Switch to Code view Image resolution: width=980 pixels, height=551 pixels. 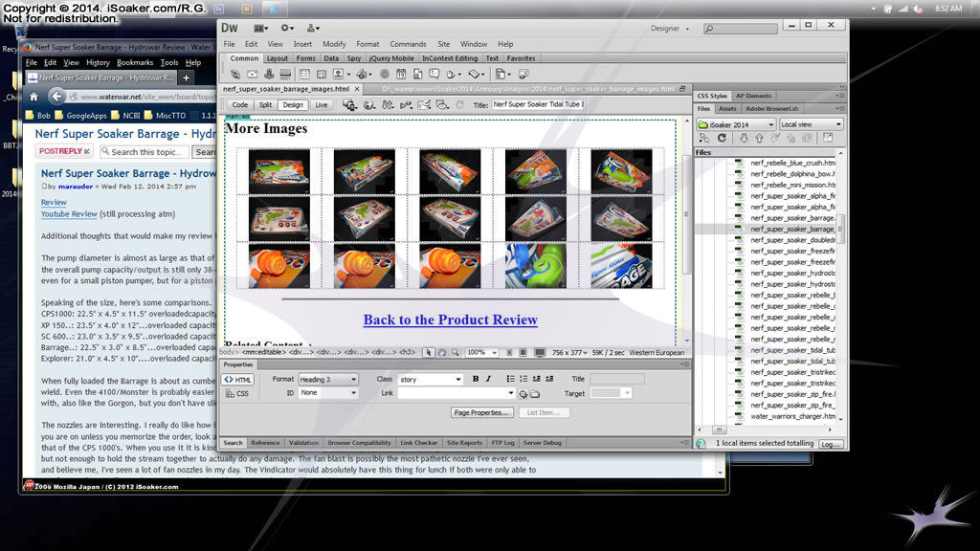point(240,105)
